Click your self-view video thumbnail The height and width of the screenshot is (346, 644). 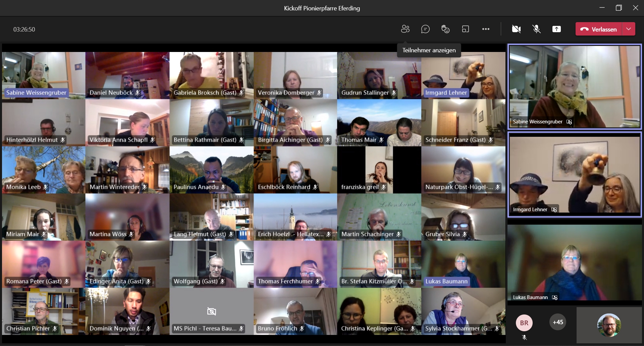click(x=609, y=325)
